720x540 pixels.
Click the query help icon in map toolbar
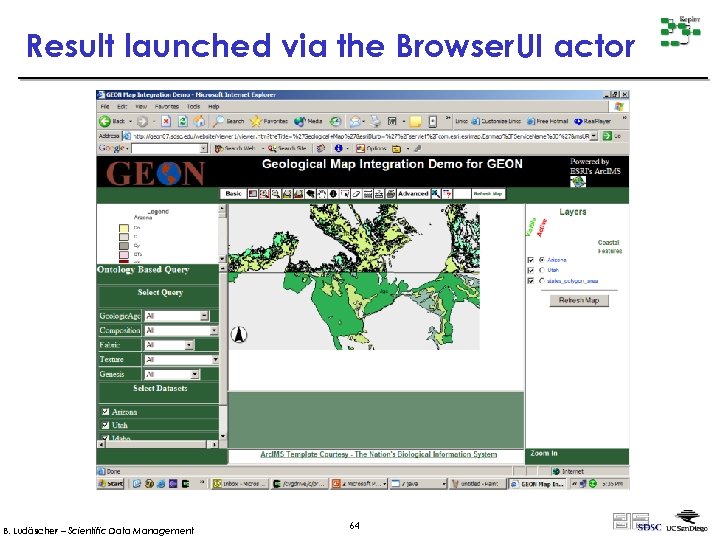447,194
